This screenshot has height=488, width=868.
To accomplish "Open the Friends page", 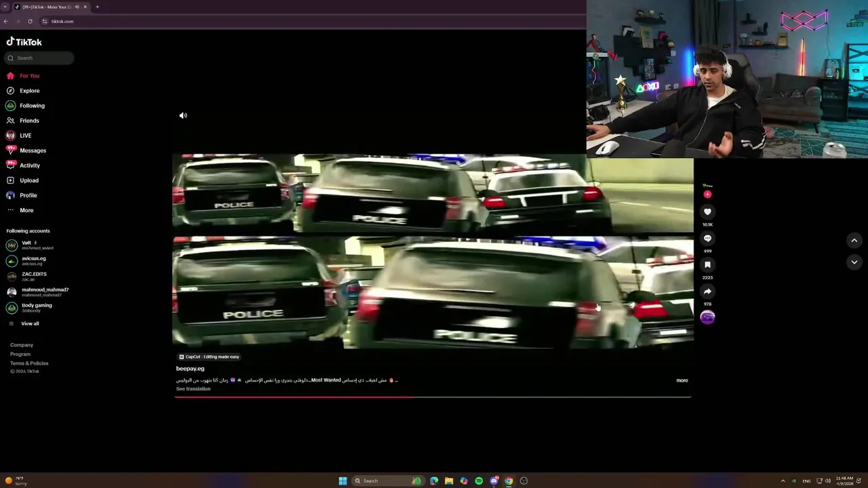I will pos(23,121).
